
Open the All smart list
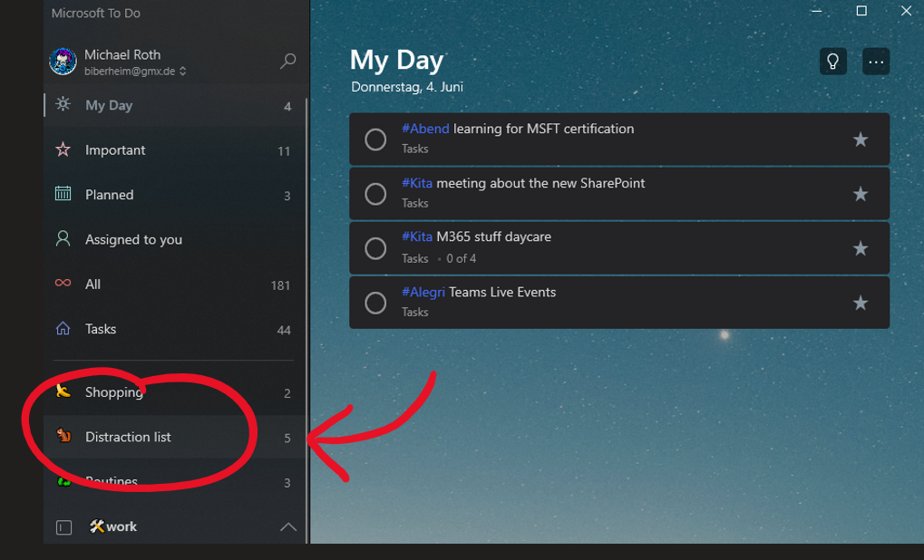coord(175,285)
